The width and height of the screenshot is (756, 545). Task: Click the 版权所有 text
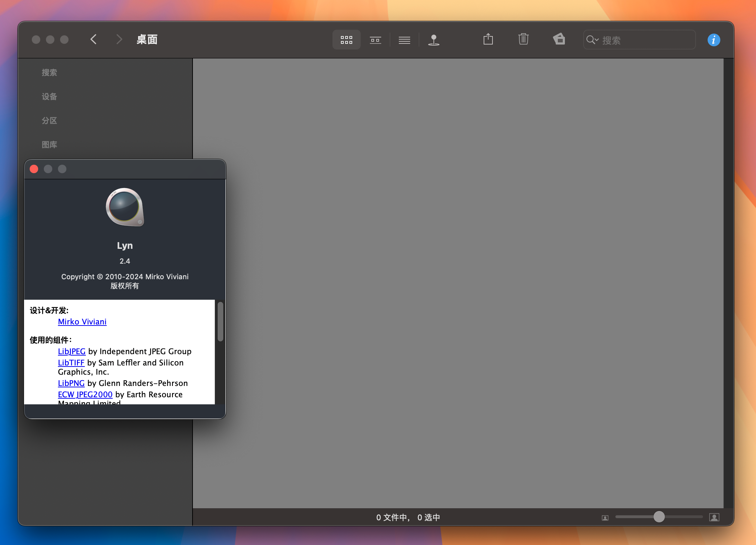(125, 286)
